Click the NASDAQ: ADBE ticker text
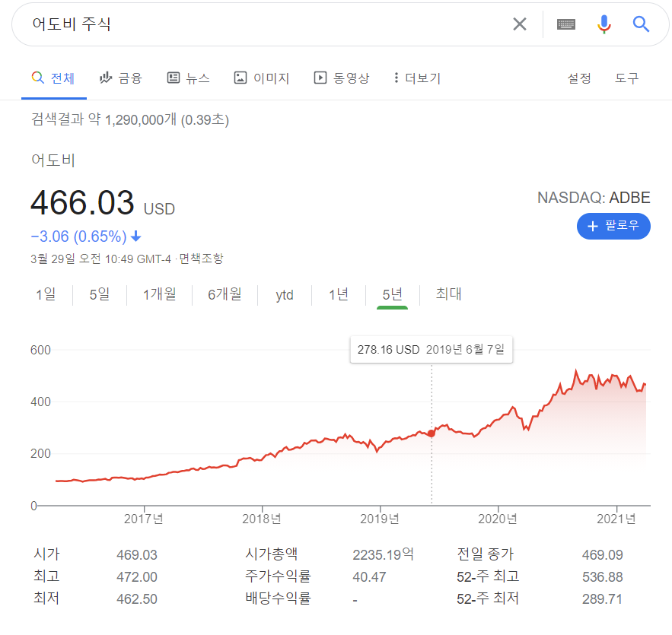 [x=594, y=198]
